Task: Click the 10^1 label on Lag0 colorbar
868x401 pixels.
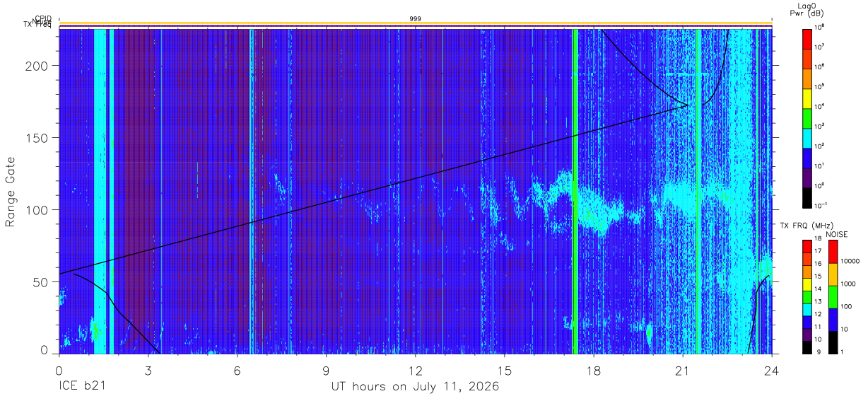Action: 820,165
